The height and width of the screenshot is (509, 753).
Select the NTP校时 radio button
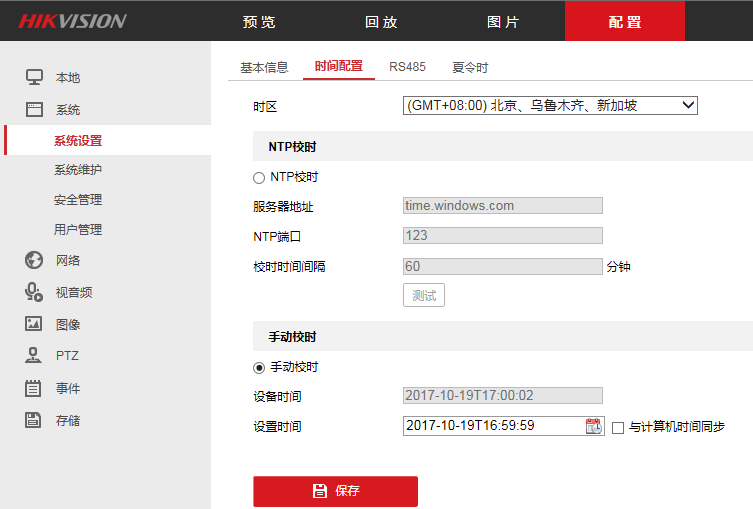[x=259, y=178]
